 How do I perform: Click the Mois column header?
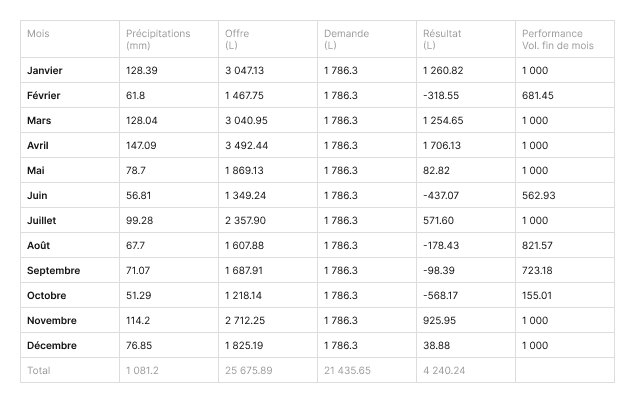click(x=38, y=34)
